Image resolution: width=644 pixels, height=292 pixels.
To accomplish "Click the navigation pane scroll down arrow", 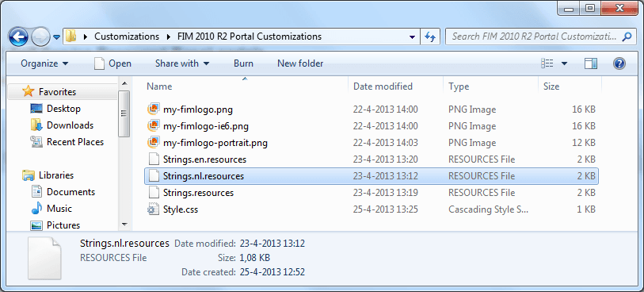I will click(124, 225).
